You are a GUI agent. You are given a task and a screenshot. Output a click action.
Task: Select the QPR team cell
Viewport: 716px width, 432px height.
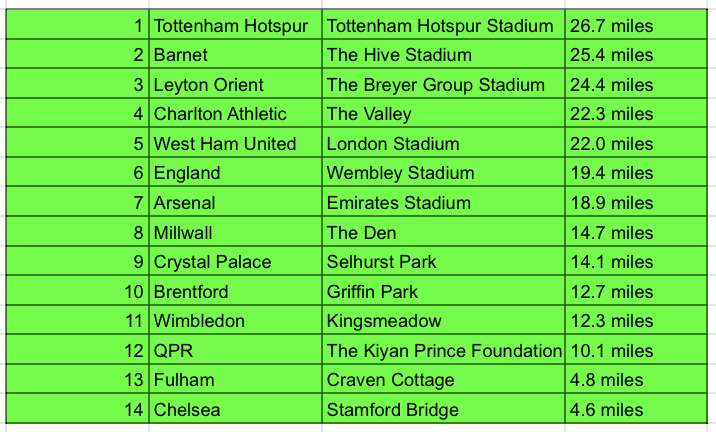coord(235,349)
